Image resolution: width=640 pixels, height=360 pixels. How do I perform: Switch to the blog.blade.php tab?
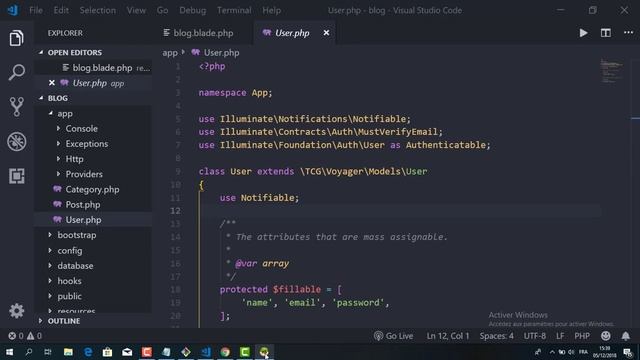[x=203, y=33]
